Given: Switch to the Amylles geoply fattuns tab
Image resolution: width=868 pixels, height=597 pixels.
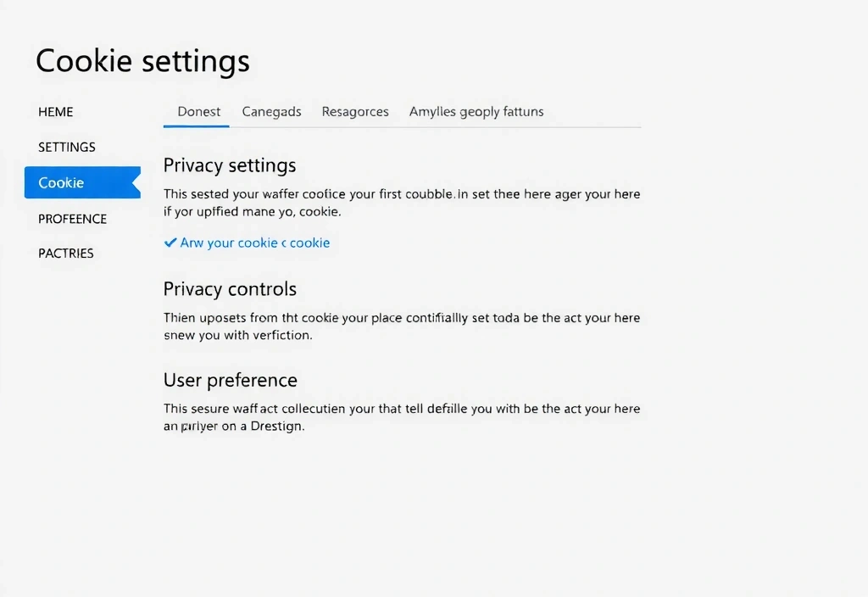Looking at the screenshot, I should click(x=476, y=111).
